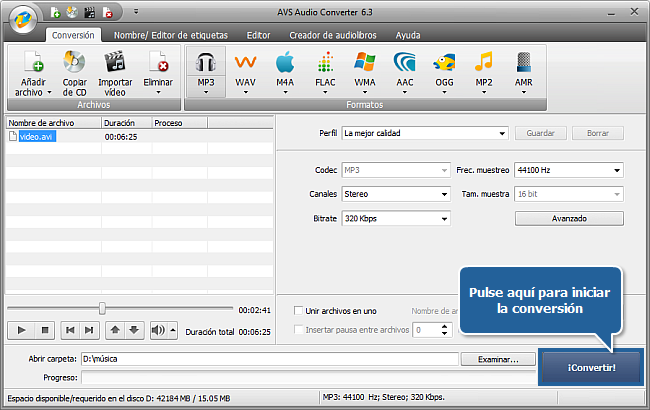
Task: Open the Perfil dropdown
Action: pos(424,132)
